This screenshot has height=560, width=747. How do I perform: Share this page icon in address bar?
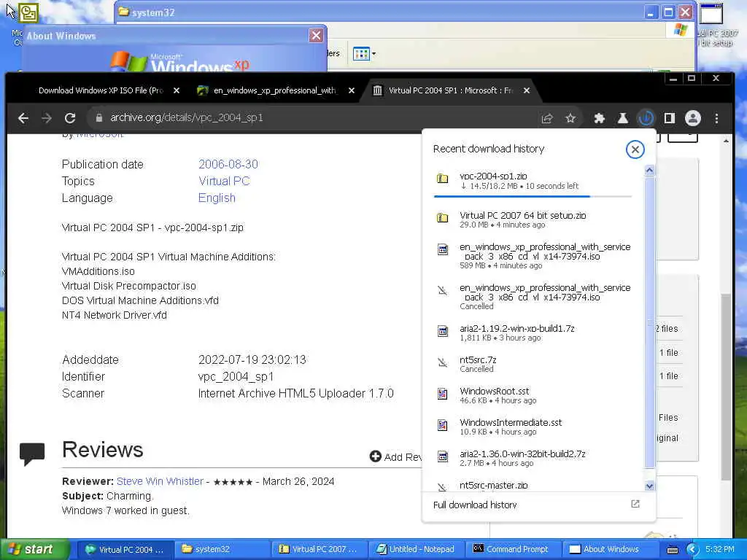(x=547, y=118)
